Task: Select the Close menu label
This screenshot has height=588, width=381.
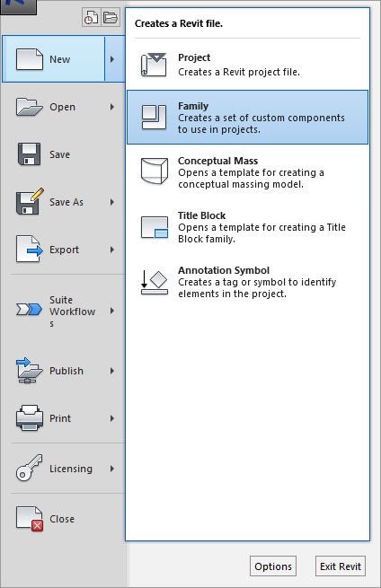Action: (62, 519)
